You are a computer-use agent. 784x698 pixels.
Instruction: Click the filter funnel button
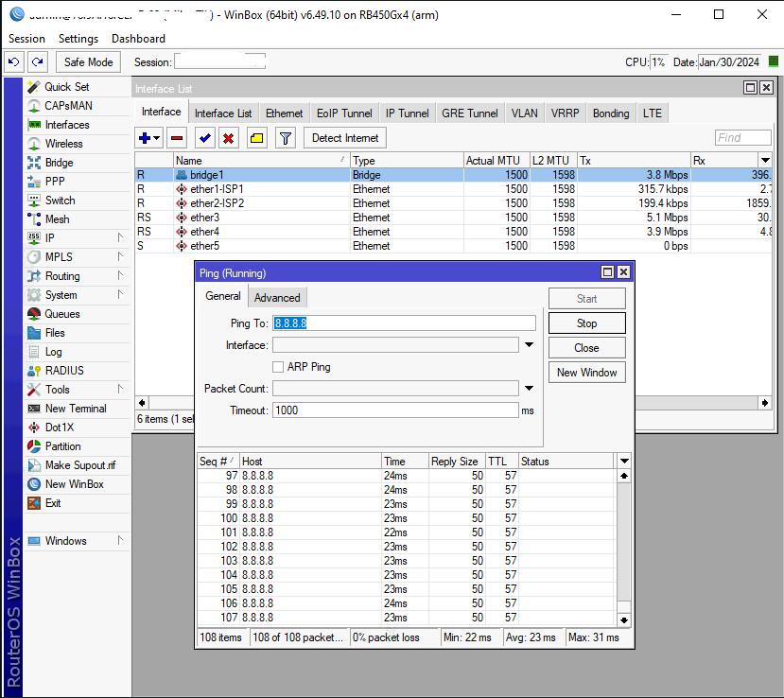click(286, 138)
